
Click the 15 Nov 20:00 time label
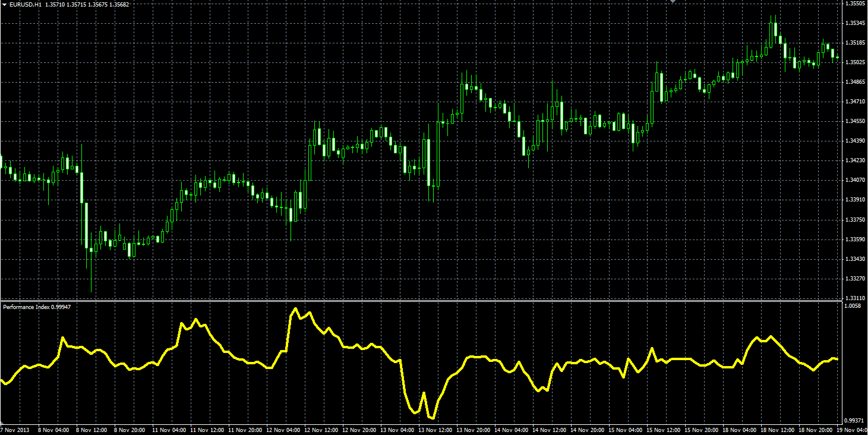702,430
